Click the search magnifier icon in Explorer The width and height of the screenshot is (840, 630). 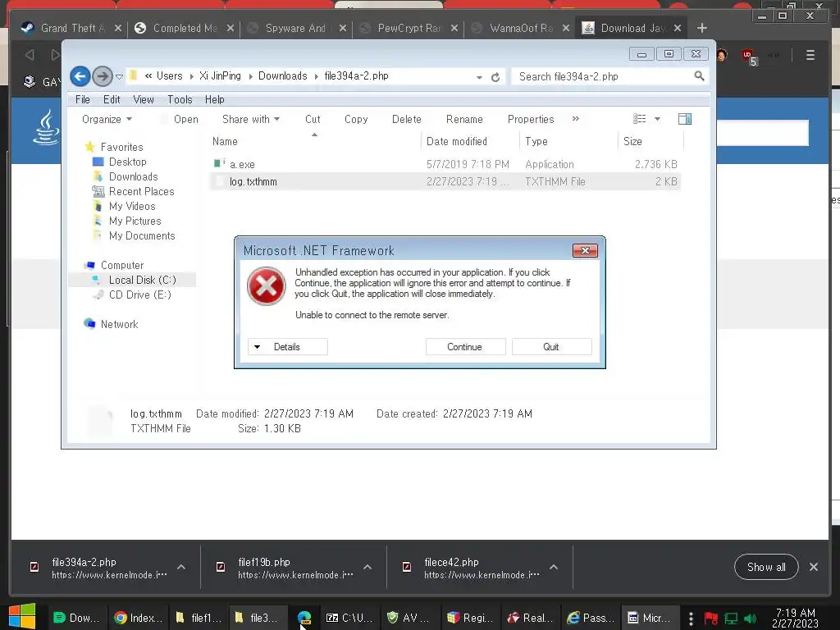click(699, 76)
